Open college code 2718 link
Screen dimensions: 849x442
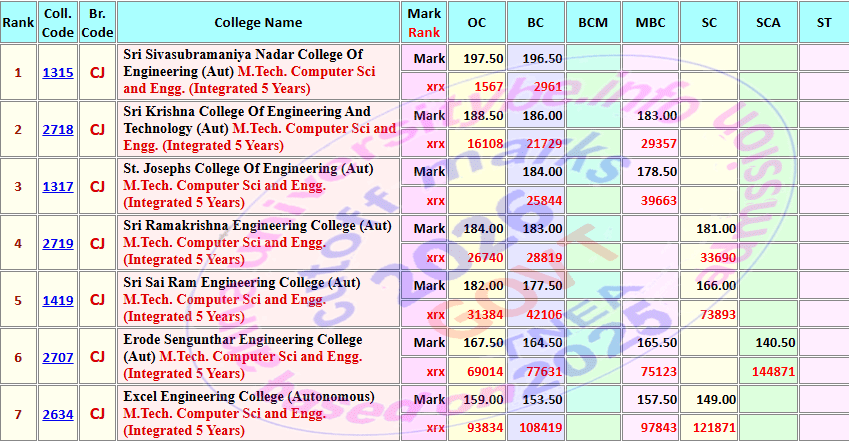(58, 129)
